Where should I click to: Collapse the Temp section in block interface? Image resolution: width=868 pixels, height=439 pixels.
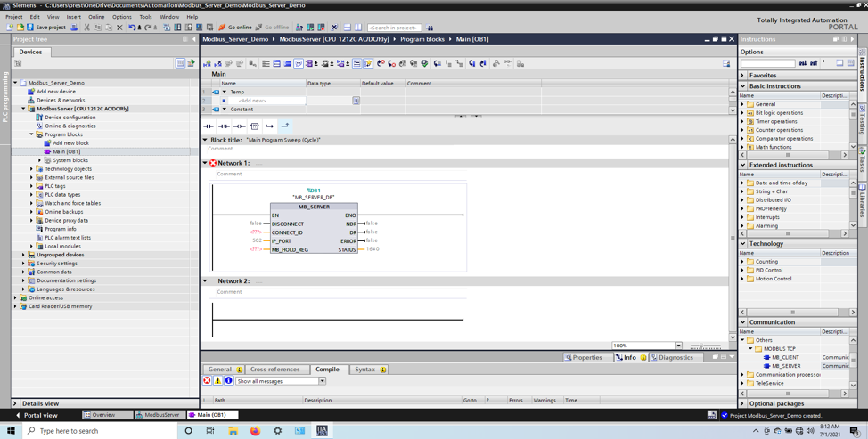click(x=225, y=92)
